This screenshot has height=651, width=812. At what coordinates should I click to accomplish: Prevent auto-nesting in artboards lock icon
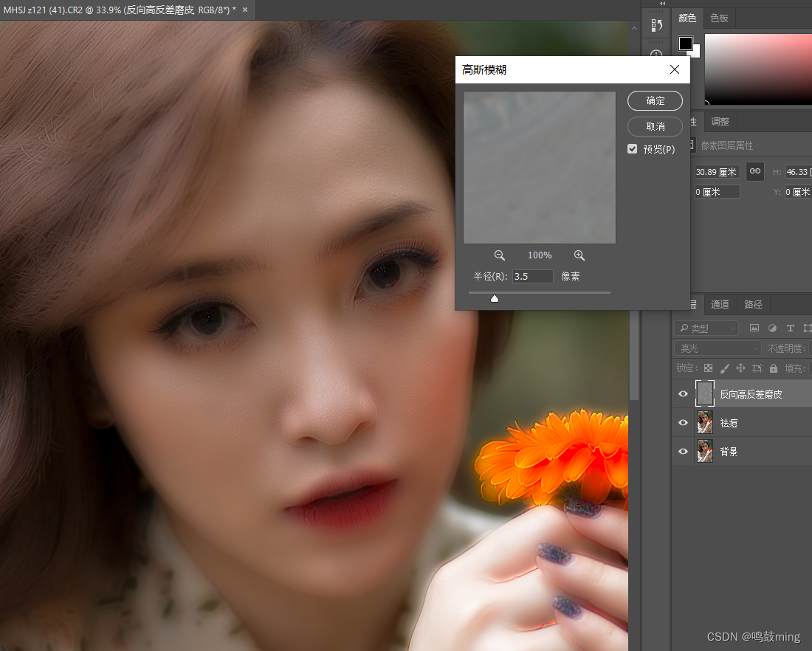(757, 368)
